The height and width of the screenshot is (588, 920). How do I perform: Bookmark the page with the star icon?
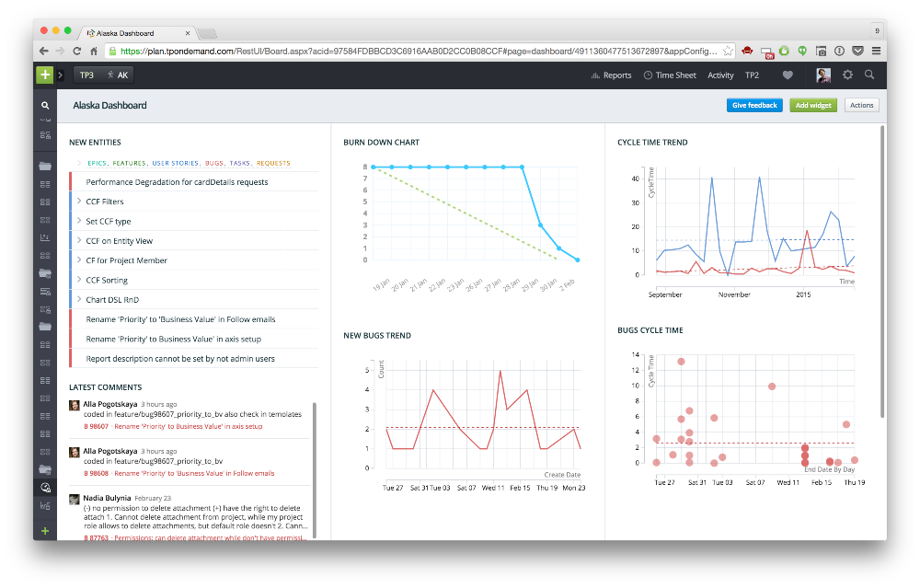pos(728,51)
